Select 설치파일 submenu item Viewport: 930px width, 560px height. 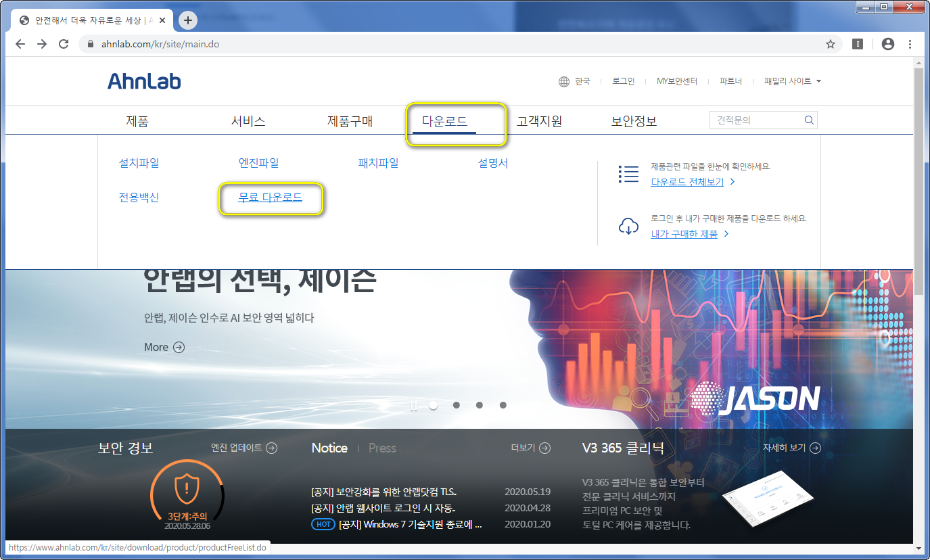coord(139,163)
